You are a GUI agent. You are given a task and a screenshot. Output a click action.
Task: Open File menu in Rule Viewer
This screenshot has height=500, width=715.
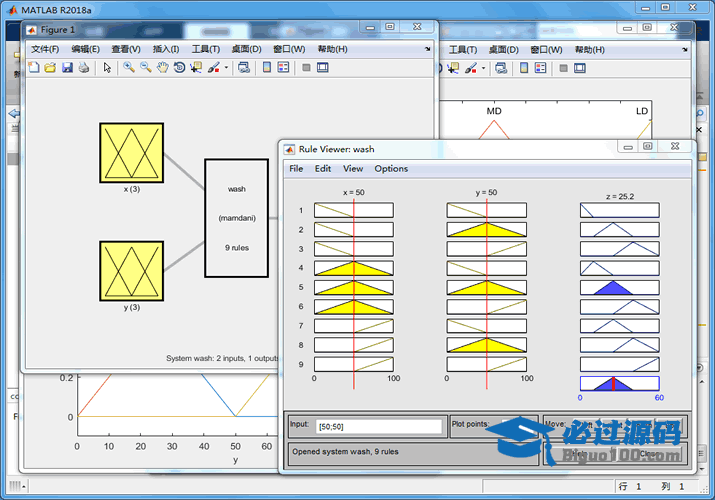point(296,169)
